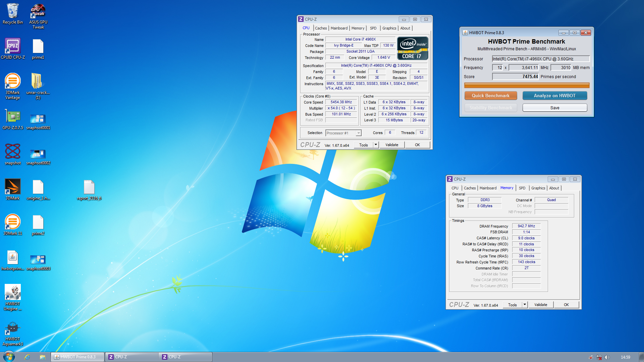Launch HWBOT Unigine shortcut
Viewport: 644px width, 362px height.
[x=13, y=297]
